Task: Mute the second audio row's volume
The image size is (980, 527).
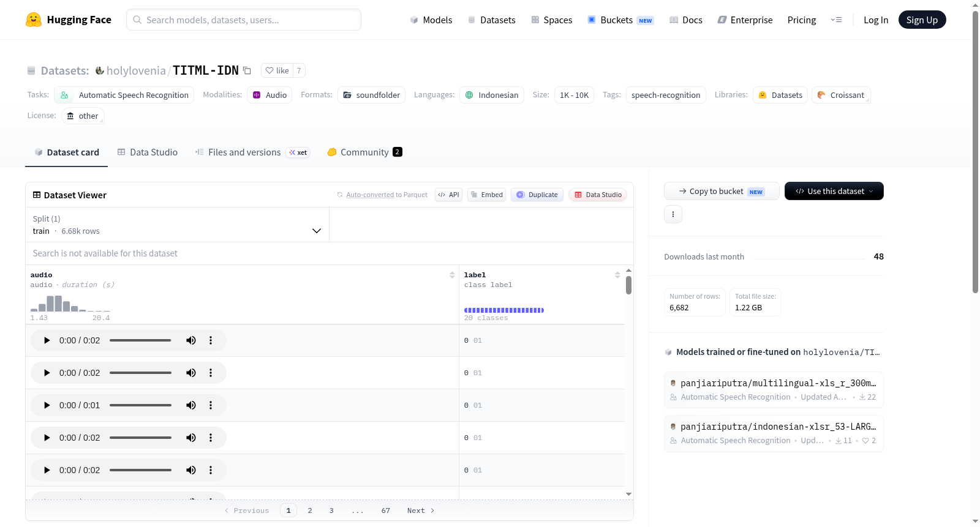Action: pyautogui.click(x=191, y=373)
